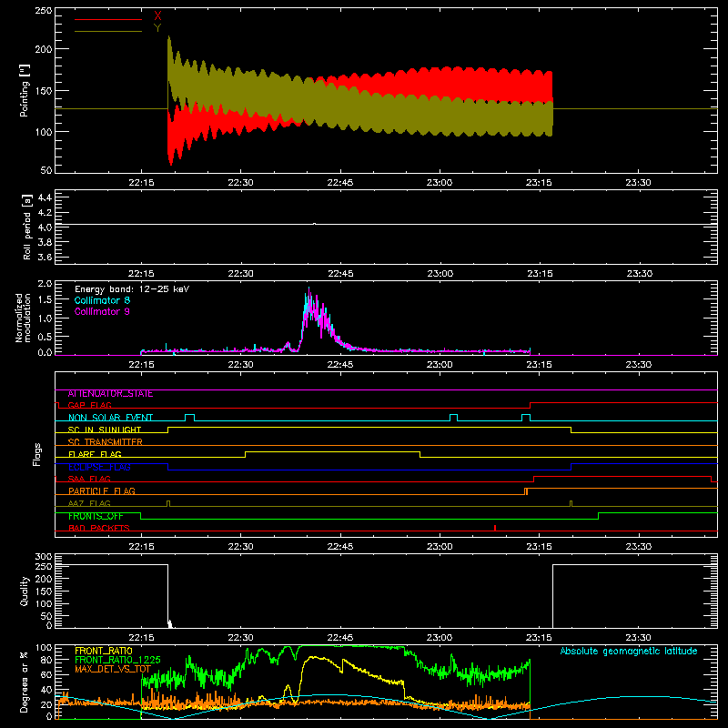Click the 23:00 time label under Flags plot
This screenshot has height=728, width=728.
click(x=440, y=547)
